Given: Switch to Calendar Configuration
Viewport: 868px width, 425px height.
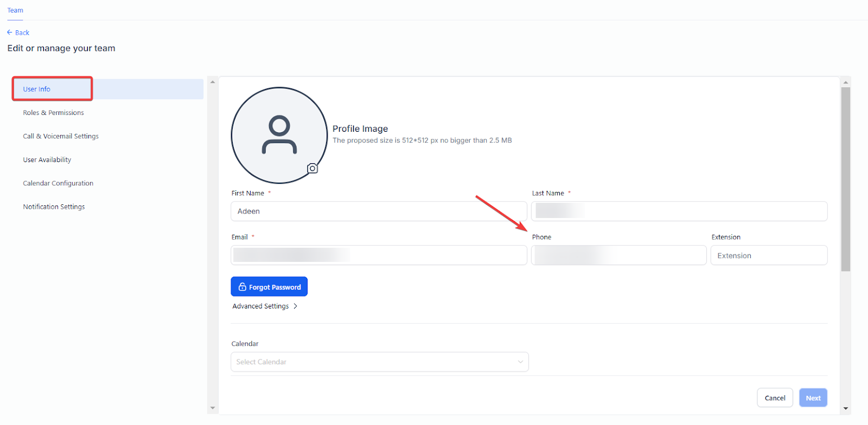Looking at the screenshot, I should tap(58, 183).
